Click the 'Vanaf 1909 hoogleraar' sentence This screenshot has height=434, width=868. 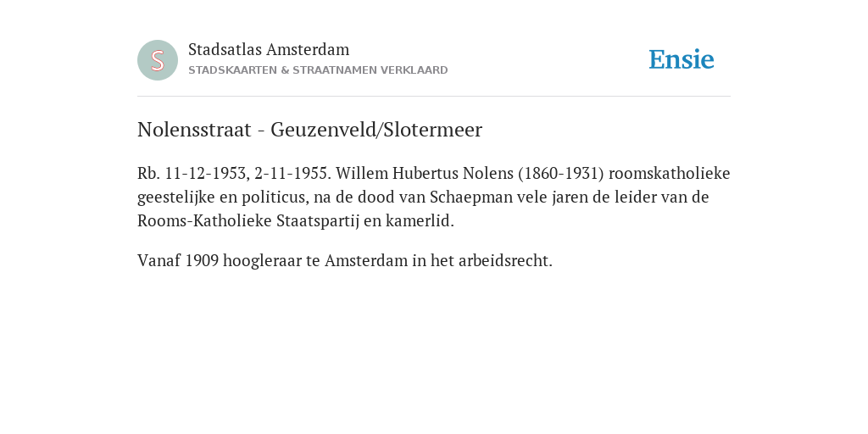[x=344, y=260]
